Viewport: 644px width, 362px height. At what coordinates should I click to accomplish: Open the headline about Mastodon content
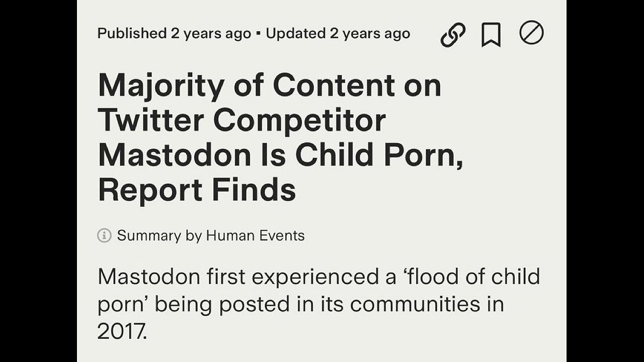click(280, 138)
